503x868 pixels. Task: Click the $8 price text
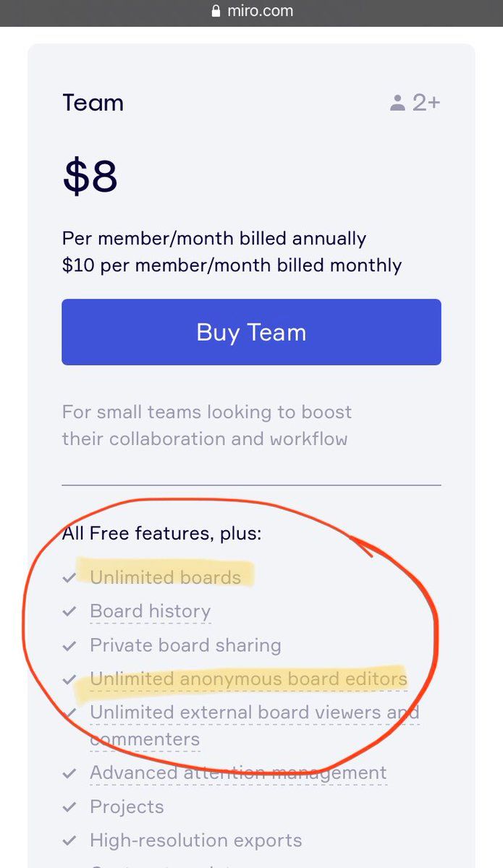[x=90, y=176]
